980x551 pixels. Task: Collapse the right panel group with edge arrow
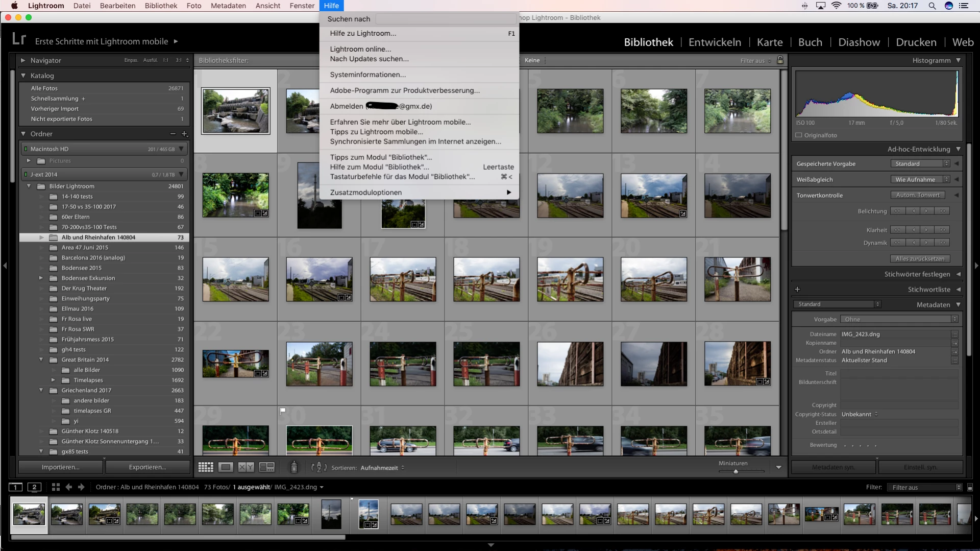[976, 266]
